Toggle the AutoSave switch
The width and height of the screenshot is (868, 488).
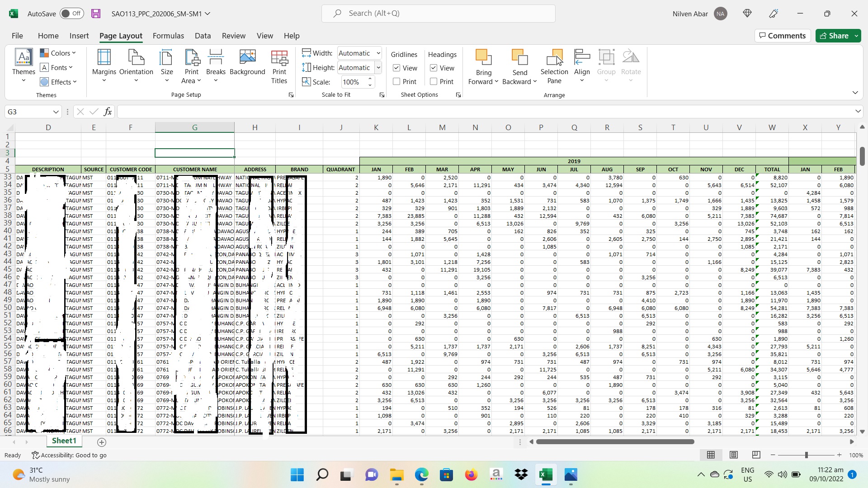click(72, 14)
